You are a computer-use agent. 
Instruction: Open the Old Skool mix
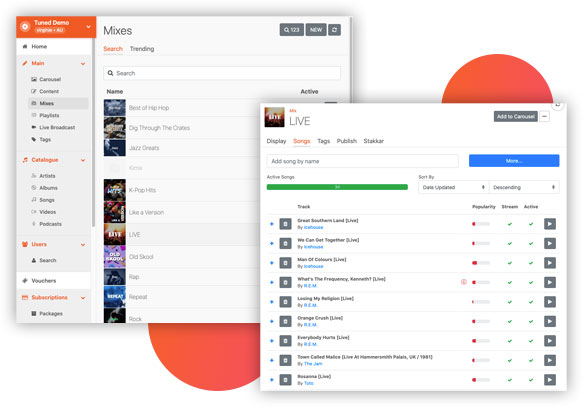141,257
